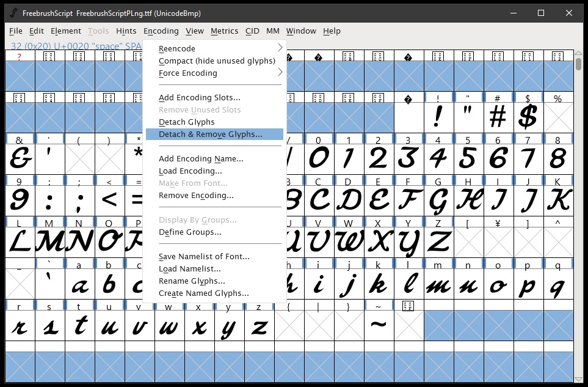This screenshot has height=387, width=588.
Task: Select Add Encoding Slots...
Action: (x=214, y=98)
